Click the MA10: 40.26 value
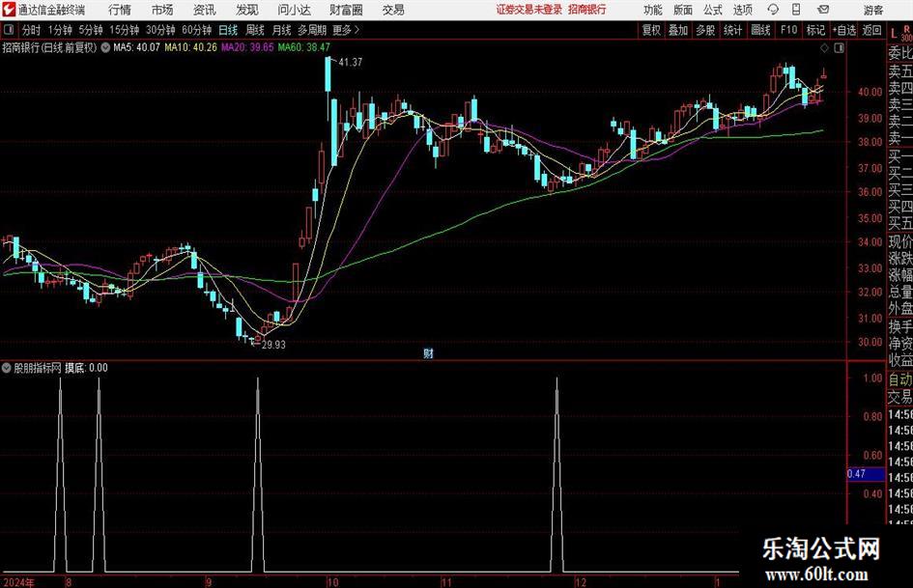 pos(190,47)
